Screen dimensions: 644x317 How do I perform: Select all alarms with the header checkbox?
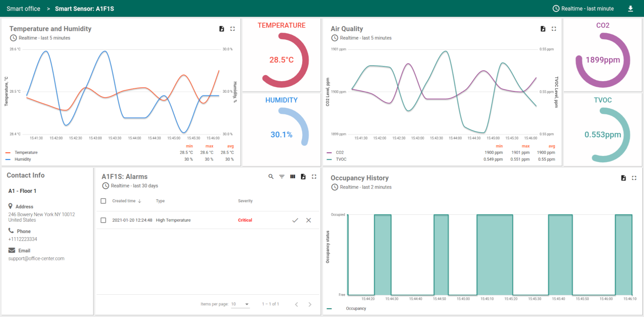click(103, 201)
